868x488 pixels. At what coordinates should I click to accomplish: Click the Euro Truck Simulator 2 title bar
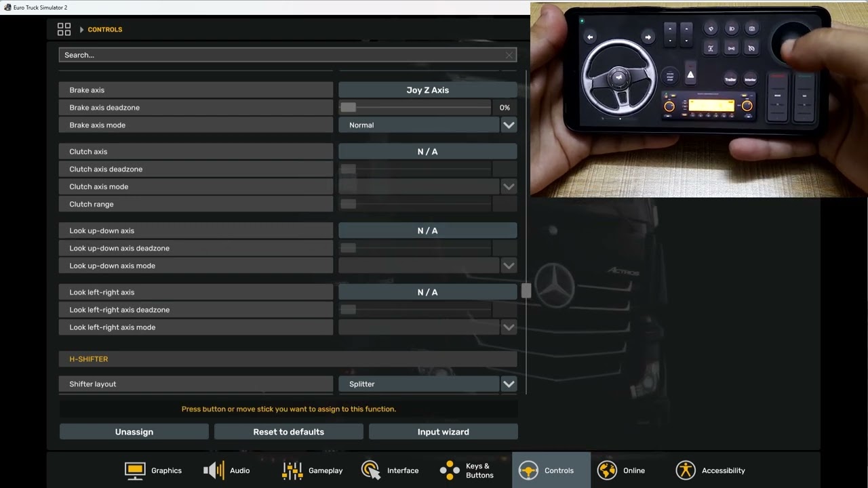click(264, 7)
